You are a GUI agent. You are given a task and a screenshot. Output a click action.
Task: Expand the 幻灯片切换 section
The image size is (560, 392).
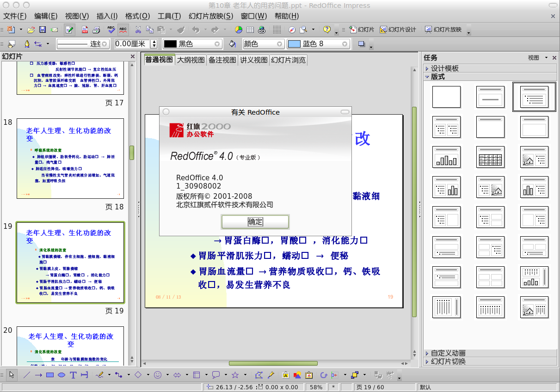490,361
